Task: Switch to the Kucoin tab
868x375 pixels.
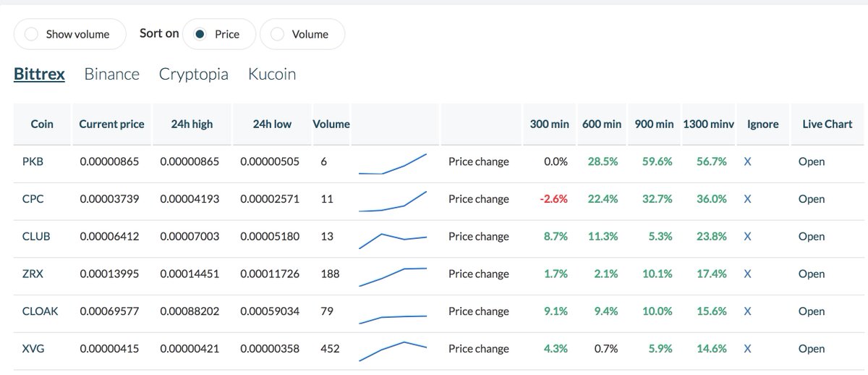Action: 271,74
